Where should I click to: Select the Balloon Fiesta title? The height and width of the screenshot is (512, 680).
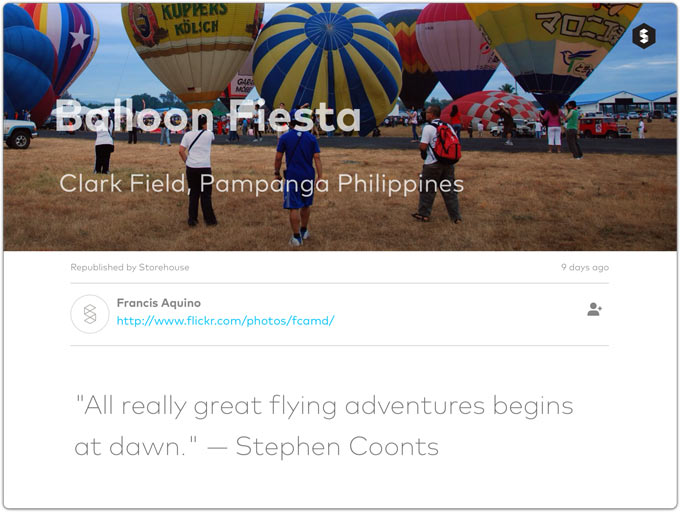(x=208, y=116)
